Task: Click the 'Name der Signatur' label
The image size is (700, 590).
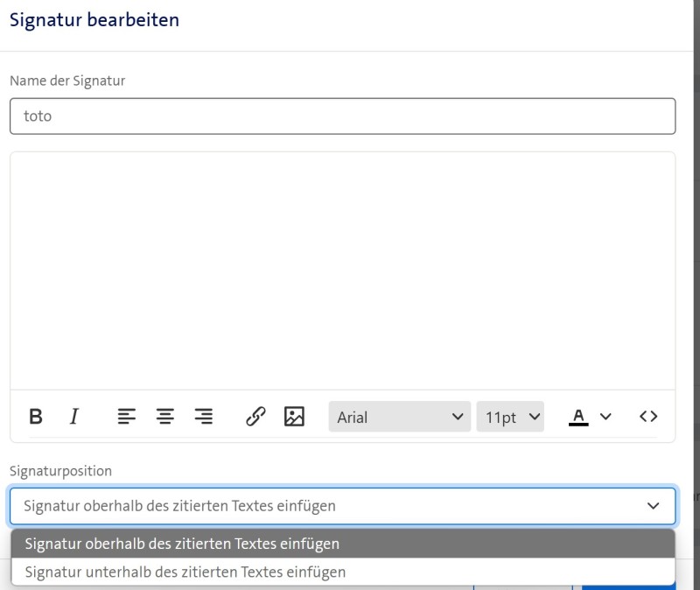Action: (67, 81)
